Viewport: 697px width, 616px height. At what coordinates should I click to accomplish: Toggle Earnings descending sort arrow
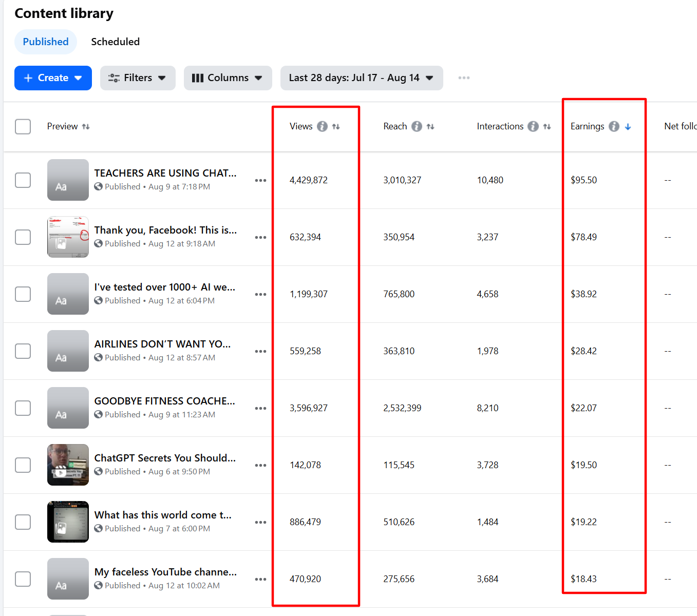pyautogui.click(x=628, y=127)
